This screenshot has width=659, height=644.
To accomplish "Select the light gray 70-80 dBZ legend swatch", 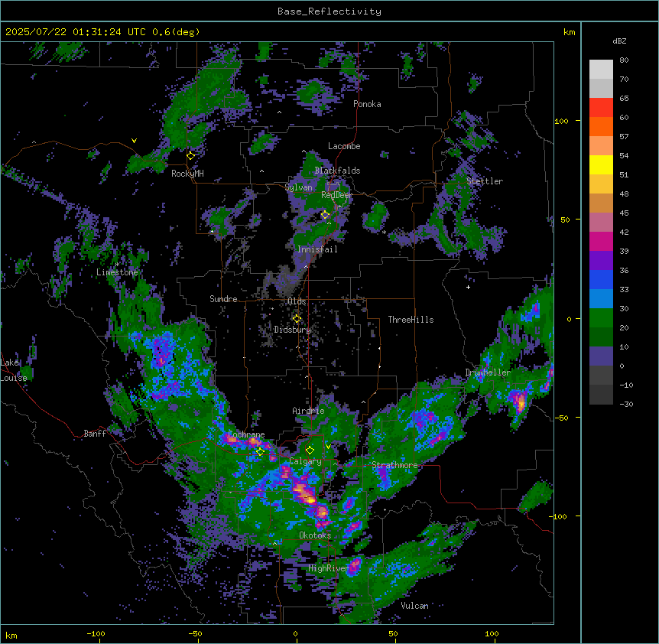I will 601,70.
